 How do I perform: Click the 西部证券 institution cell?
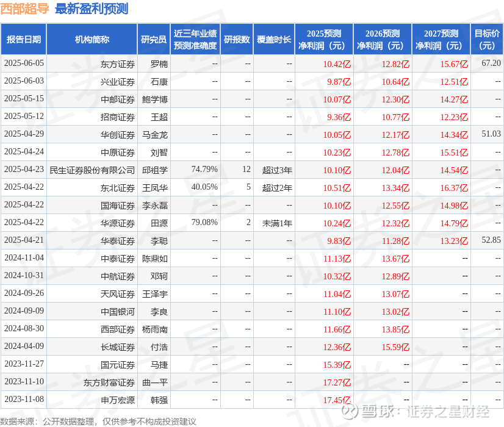click(x=117, y=329)
